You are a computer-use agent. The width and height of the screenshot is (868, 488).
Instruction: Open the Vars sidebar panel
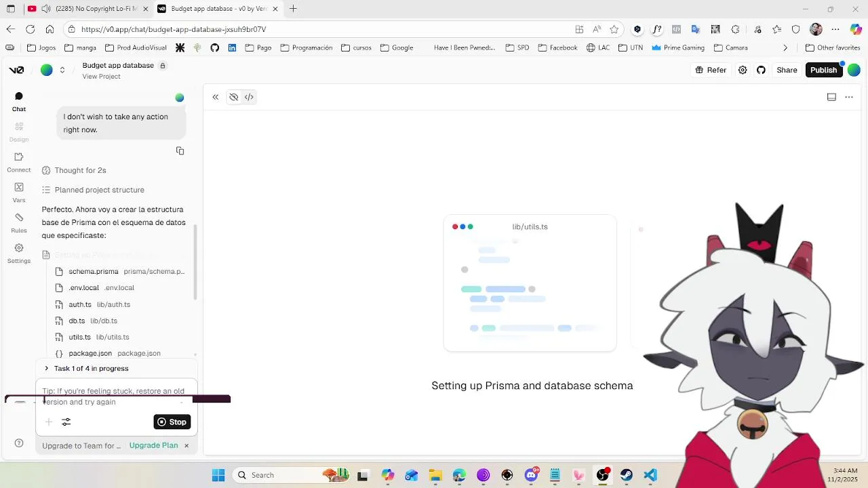(x=19, y=193)
